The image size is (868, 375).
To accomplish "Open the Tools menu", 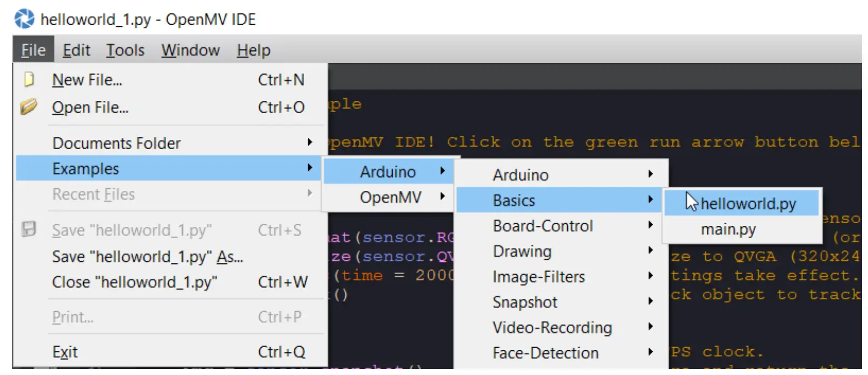I will click(125, 50).
